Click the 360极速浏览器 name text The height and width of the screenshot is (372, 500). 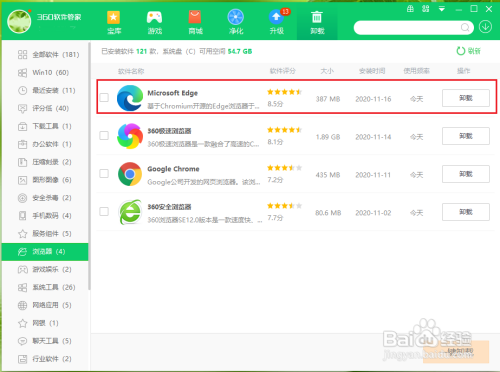click(169, 131)
